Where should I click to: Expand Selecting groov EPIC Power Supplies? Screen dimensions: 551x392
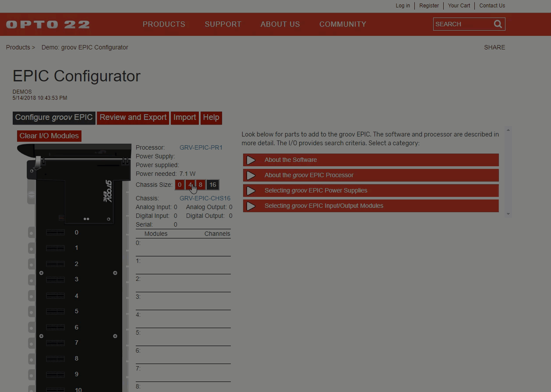[371, 190]
